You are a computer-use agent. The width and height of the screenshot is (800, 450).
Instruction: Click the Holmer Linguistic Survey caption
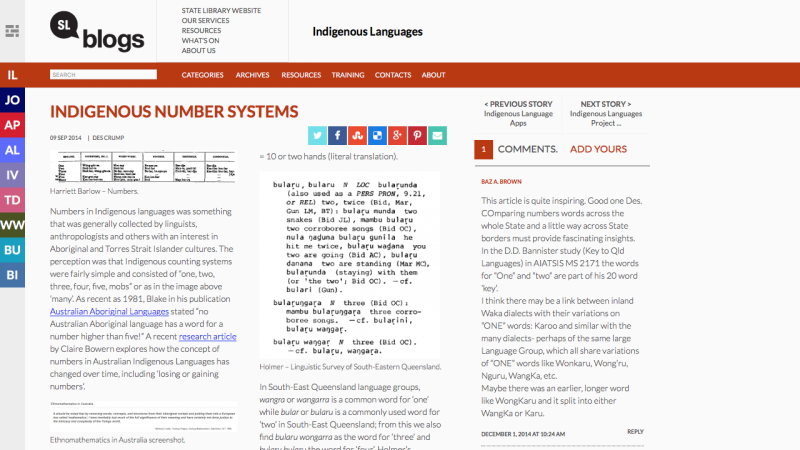point(350,367)
